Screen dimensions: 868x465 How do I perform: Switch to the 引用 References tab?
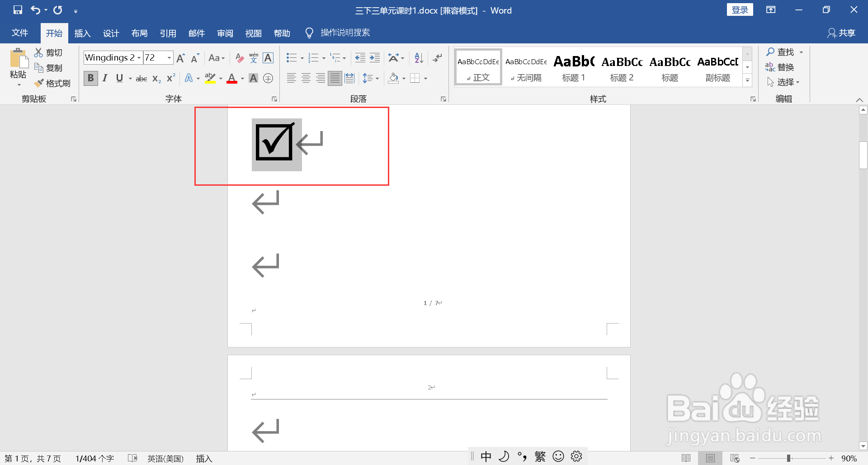click(x=168, y=33)
